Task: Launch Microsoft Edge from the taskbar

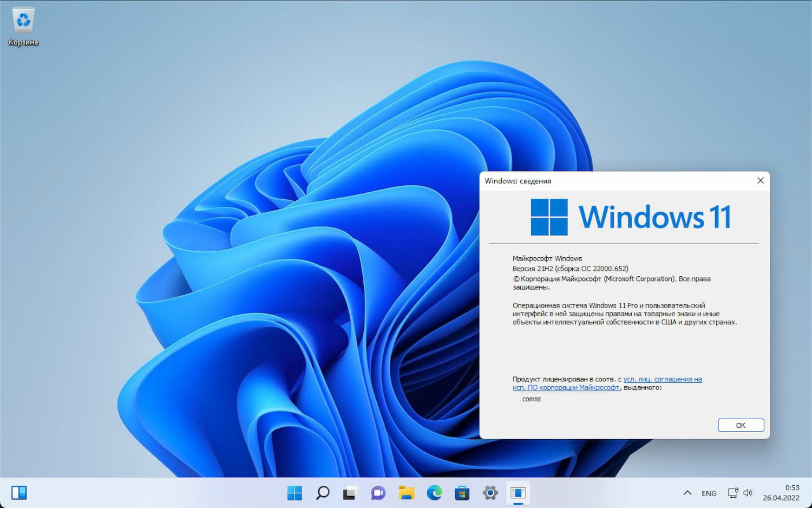Action: [x=435, y=493]
